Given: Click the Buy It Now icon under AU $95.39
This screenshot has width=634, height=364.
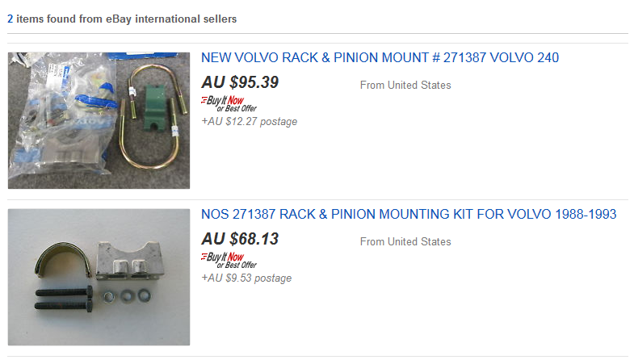Looking at the screenshot, I should coord(229,104).
